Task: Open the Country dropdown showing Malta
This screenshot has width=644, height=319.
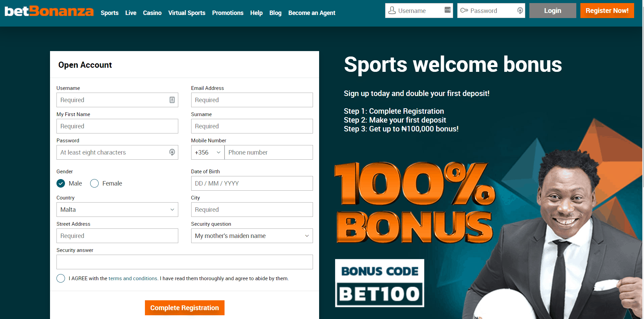Action: tap(117, 210)
